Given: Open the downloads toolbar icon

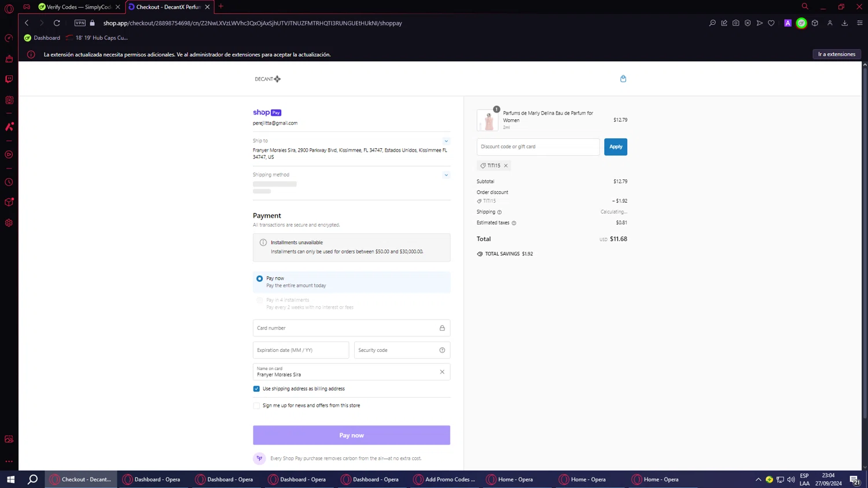Looking at the screenshot, I should (x=845, y=23).
